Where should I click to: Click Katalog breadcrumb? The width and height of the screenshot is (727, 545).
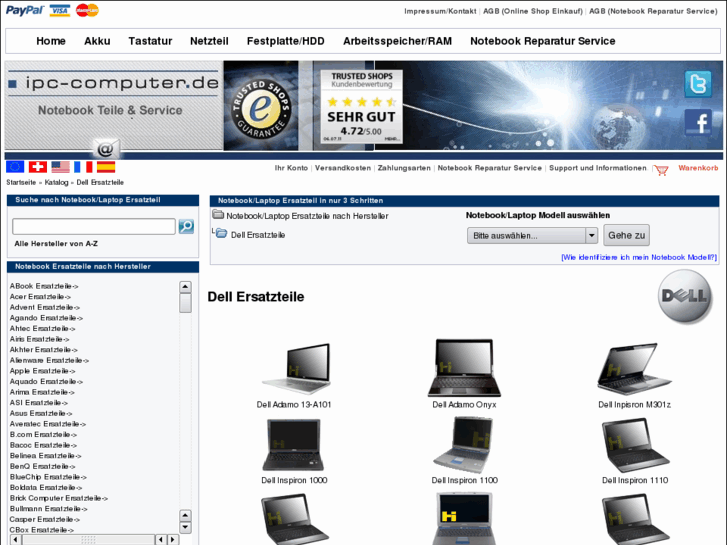click(x=56, y=182)
